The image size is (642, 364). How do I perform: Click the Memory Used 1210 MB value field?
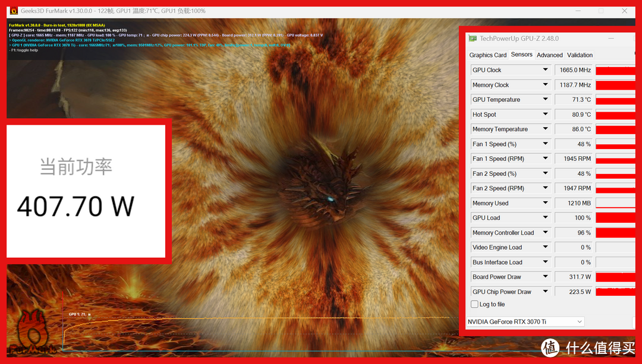click(574, 203)
